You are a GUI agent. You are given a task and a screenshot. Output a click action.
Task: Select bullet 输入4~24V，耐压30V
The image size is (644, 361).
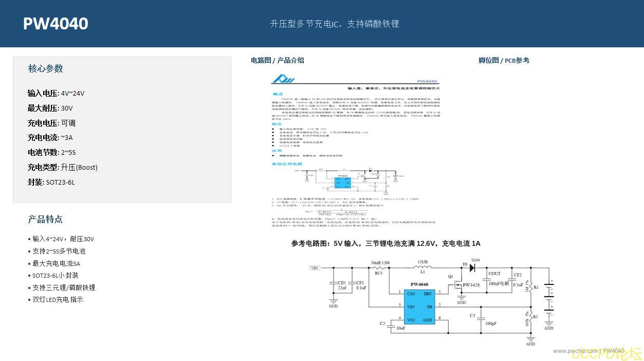61,239
